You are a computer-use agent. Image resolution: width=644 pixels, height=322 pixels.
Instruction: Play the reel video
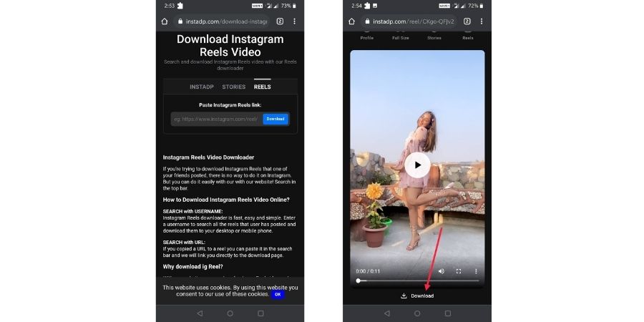(x=417, y=165)
